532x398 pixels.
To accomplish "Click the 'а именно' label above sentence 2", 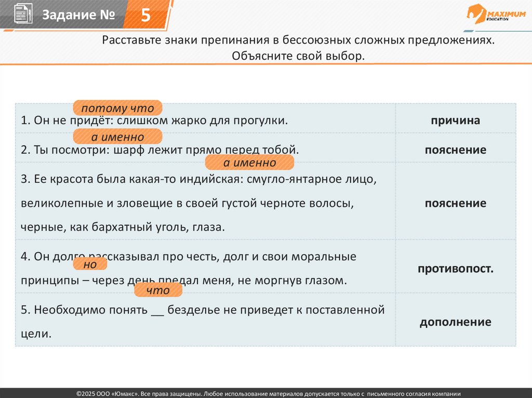I will coord(118,137).
